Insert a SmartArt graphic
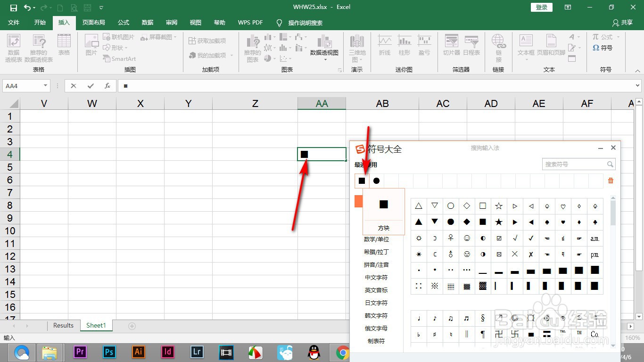This screenshot has width=644, height=362. (119, 58)
